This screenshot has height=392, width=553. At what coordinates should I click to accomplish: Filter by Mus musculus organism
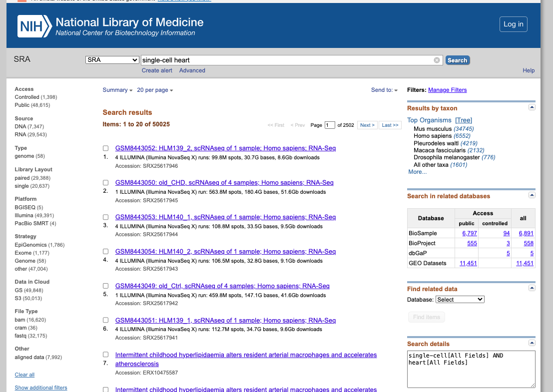433,129
